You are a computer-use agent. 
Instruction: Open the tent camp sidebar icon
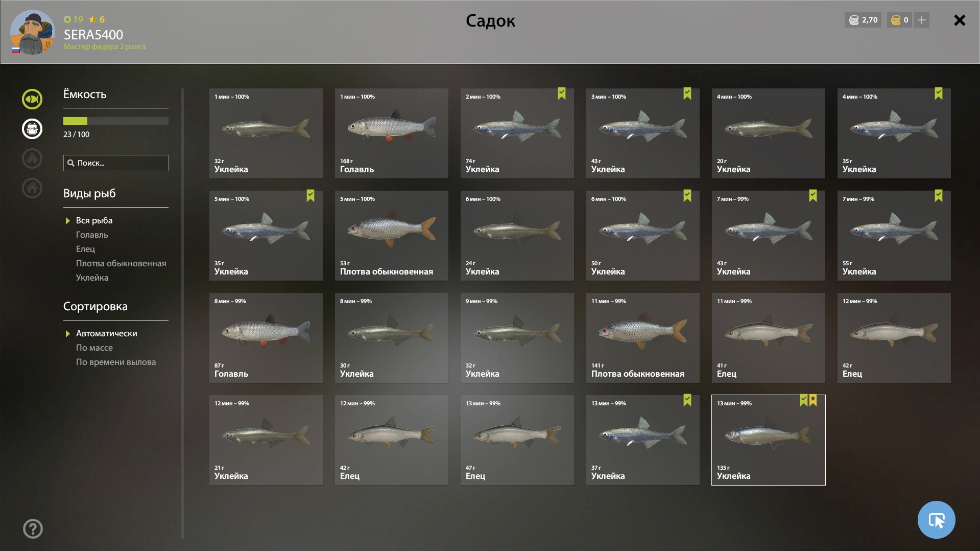(32, 158)
